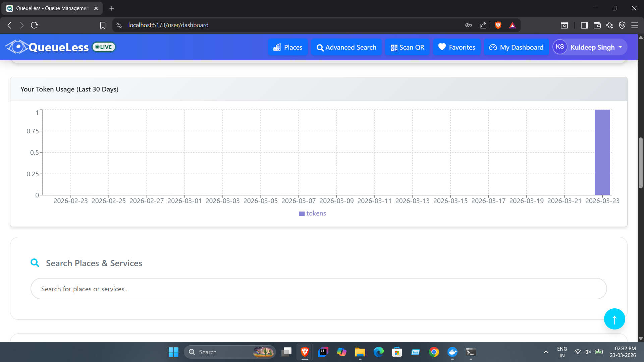The width and height of the screenshot is (644, 362).
Task: Open Microsoft Edge from the taskbar
Action: [378, 352]
